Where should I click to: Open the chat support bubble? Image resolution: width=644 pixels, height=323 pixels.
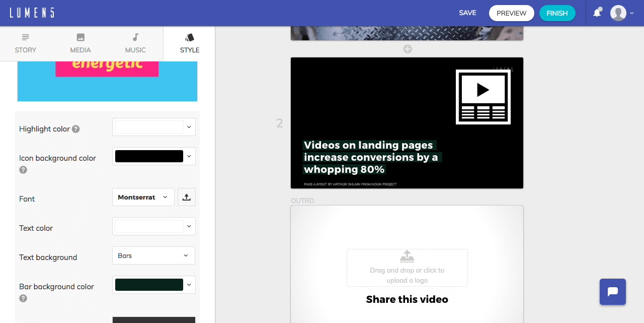[x=613, y=292]
